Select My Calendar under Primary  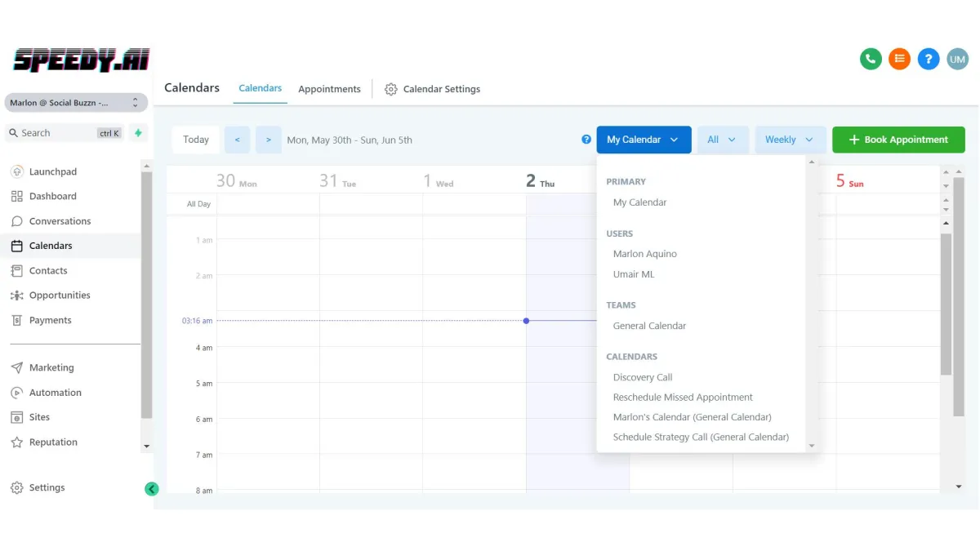(640, 202)
